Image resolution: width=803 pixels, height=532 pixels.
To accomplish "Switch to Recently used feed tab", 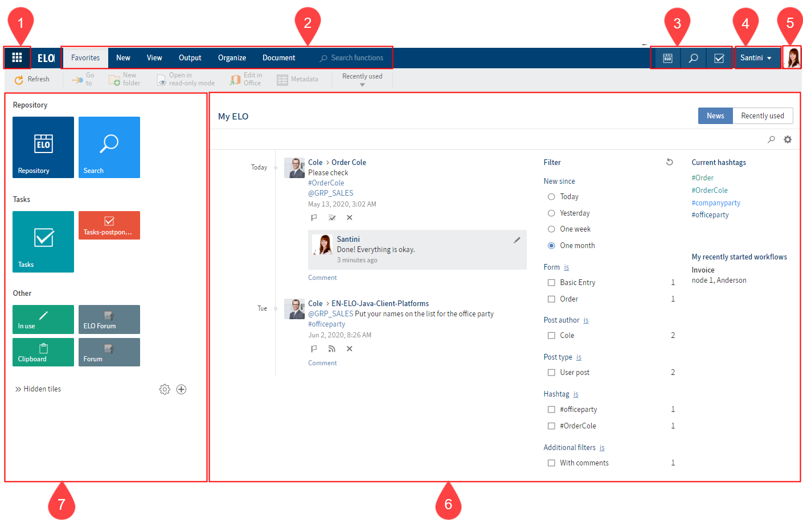I will coord(763,116).
